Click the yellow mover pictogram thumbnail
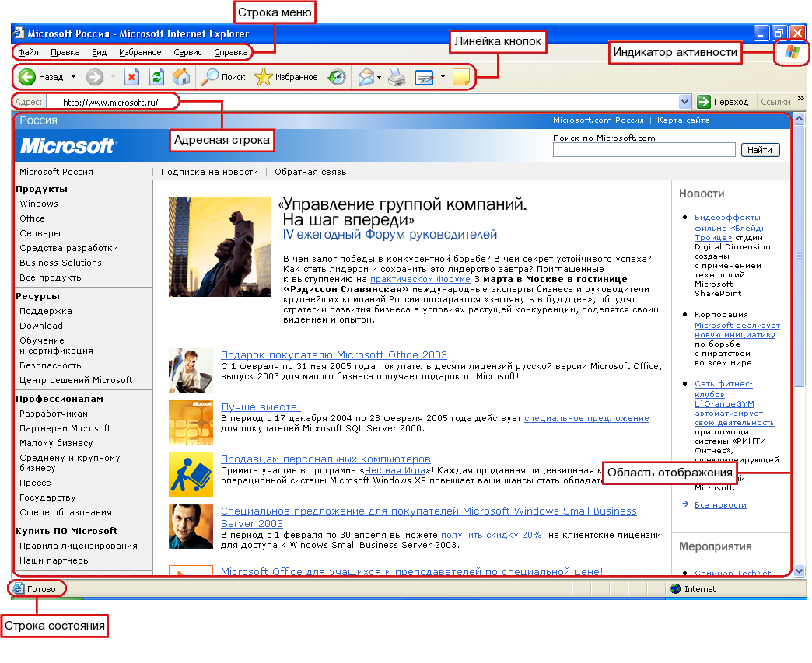Viewport: 812px width, 663px height. pyautogui.click(x=191, y=475)
